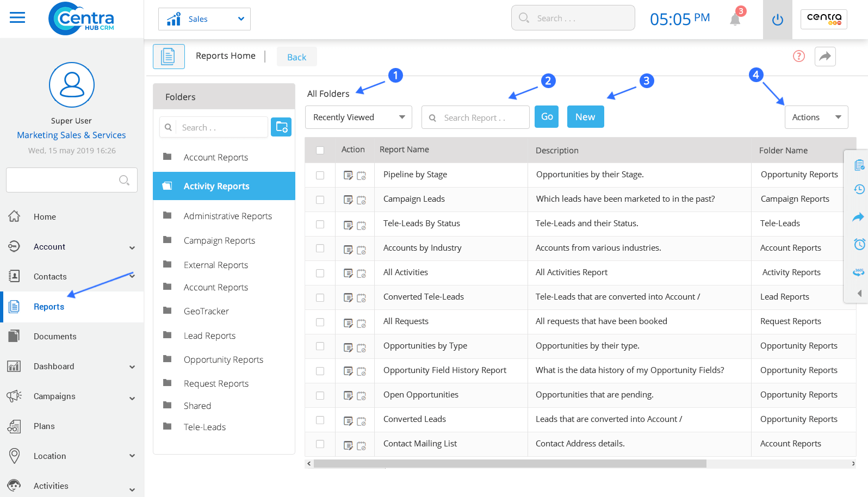Viewport: 868px width, 497px height.
Task: Click the sidebar search magnifier icon
Action: pyautogui.click(x=124, y=180)
